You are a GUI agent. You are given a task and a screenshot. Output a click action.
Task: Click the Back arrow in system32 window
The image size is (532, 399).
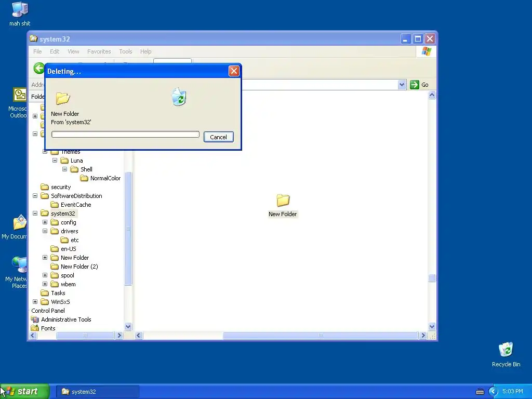coord(39,68)
